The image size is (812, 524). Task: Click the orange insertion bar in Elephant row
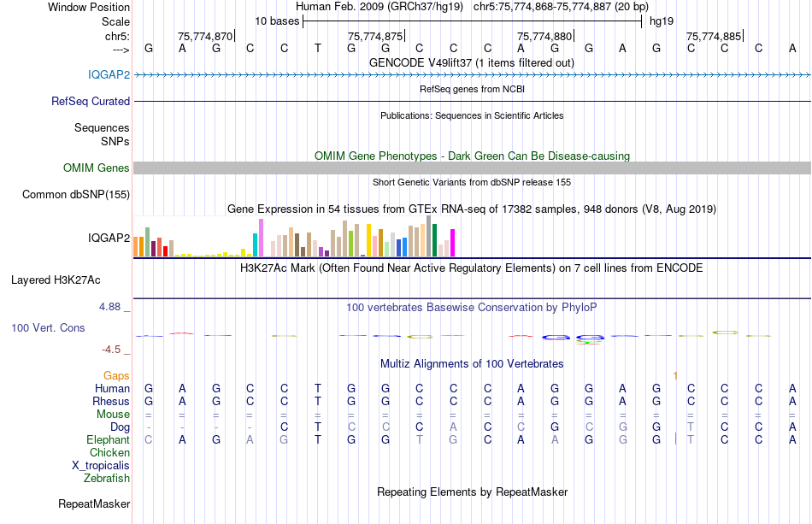click(x=675, y=439)
